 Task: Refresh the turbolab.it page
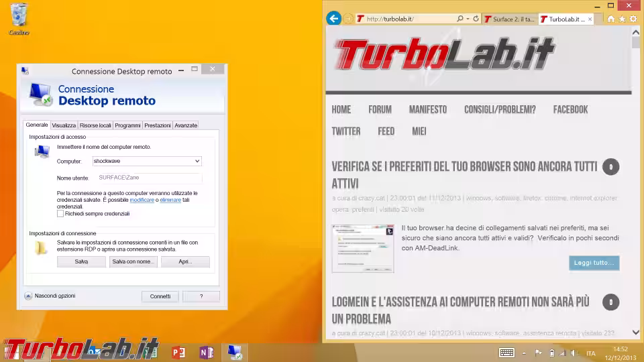(476, 19)
